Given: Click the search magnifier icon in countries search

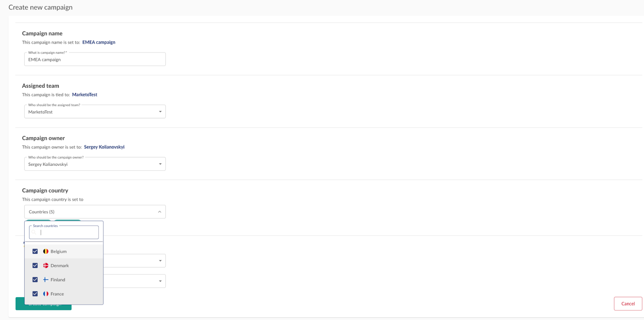Looking at the screenshot, I should point(34,232).
